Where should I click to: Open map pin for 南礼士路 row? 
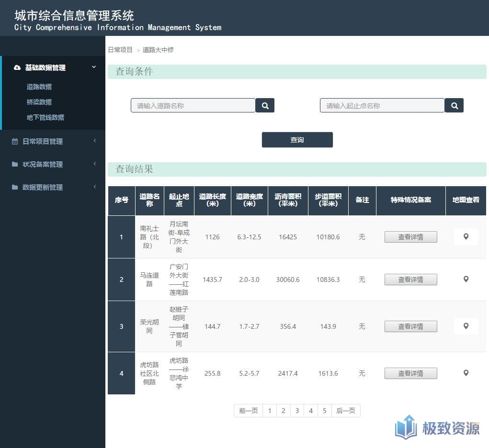pos(466,236)
